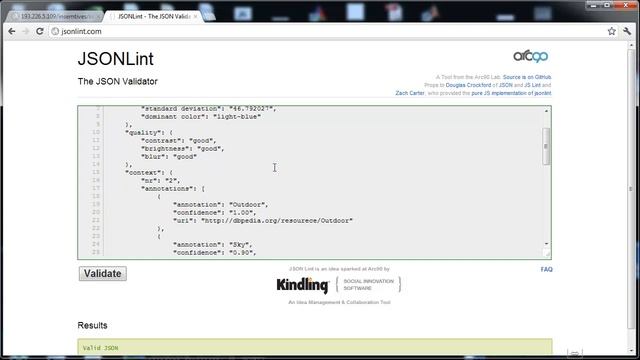Click the "brightness": "good" line
The height and width of the screenshot is (360, 640).
[x=183, y=149]
